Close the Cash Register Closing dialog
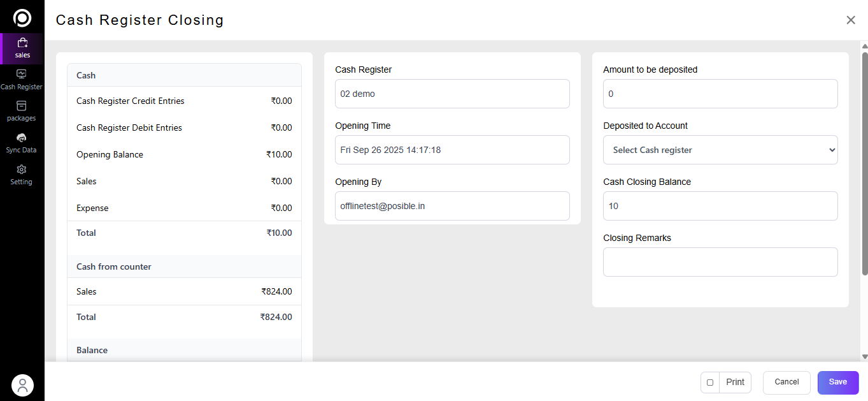The width and height of the screenshot is (868, 401). (850, 20)
